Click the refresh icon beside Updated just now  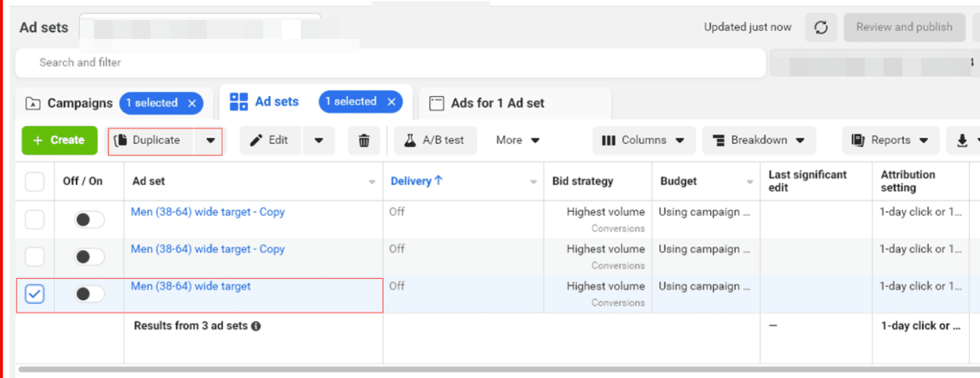tap(821, 28)
